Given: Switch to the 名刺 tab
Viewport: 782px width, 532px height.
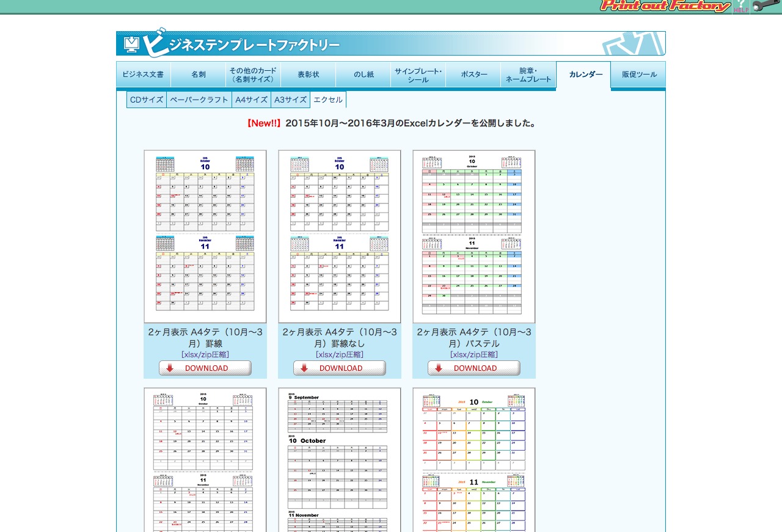Looking at the screenshot, I should coord(198,75).
